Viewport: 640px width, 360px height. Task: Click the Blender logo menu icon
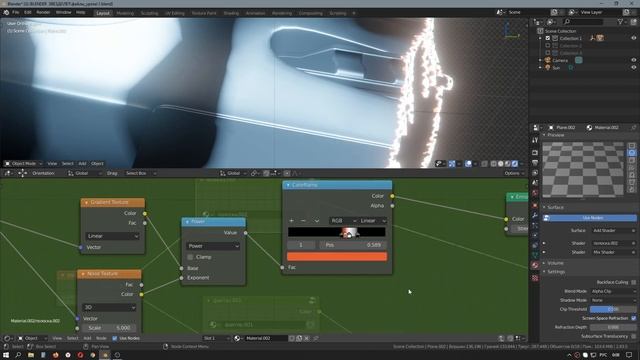tap(6, 13)
